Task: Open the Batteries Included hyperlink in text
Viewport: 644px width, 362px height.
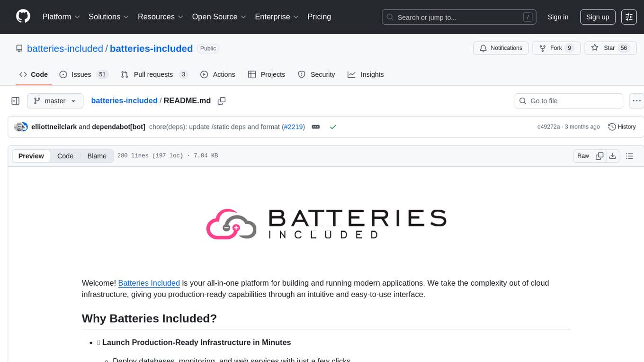Action: (149, 283)
